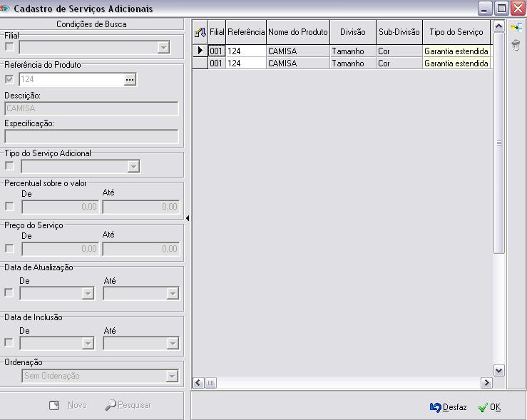527x420 pixels.
Task: Select the second row's Garantia estendida cell
Action: pyautogui.click(x=456, y=63)
